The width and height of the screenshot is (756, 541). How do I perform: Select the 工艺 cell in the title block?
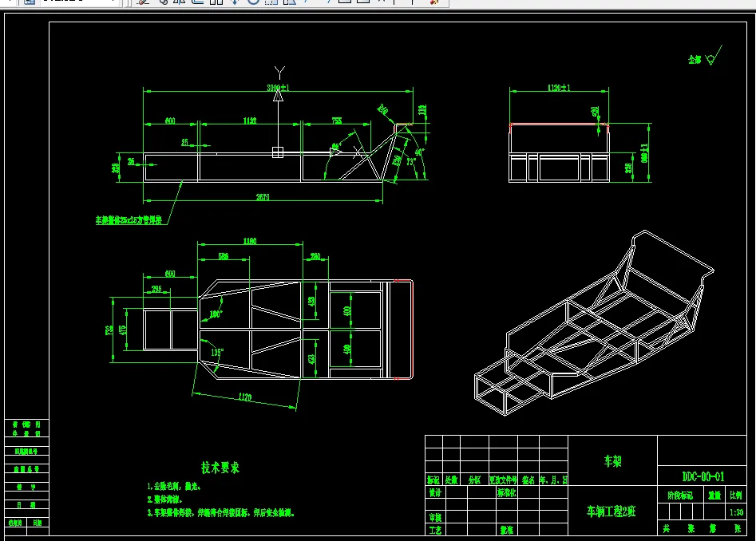pyautogui.click(x=435, y=530)
